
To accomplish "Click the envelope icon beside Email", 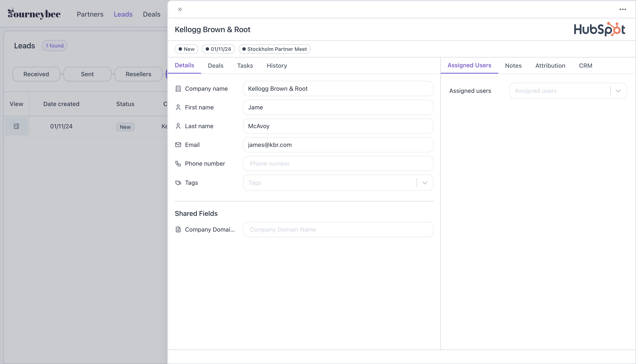I will pos(178,145).
